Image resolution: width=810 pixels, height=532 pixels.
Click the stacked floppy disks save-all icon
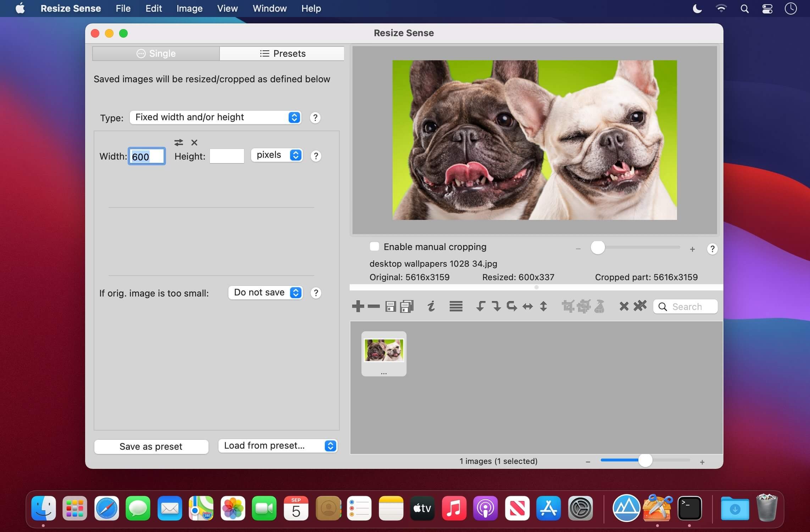pyautogui.click(x=406, y=306)
